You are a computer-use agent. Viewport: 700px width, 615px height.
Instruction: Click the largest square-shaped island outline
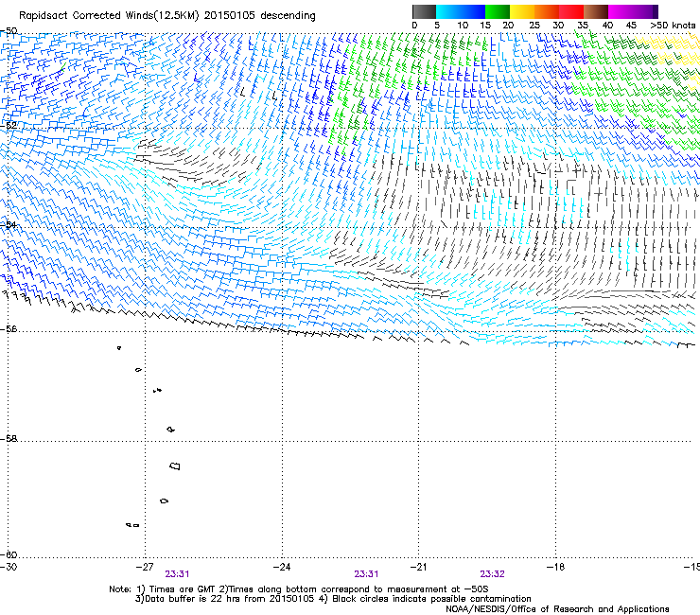point(175,466)
